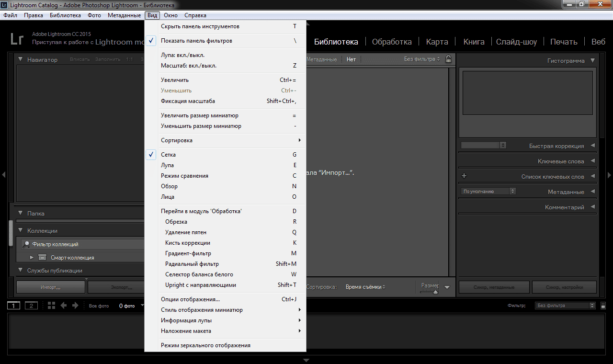Click the 'Импорт...' button
This screenshot has height=364, width=613.
[x=50, y=287]
